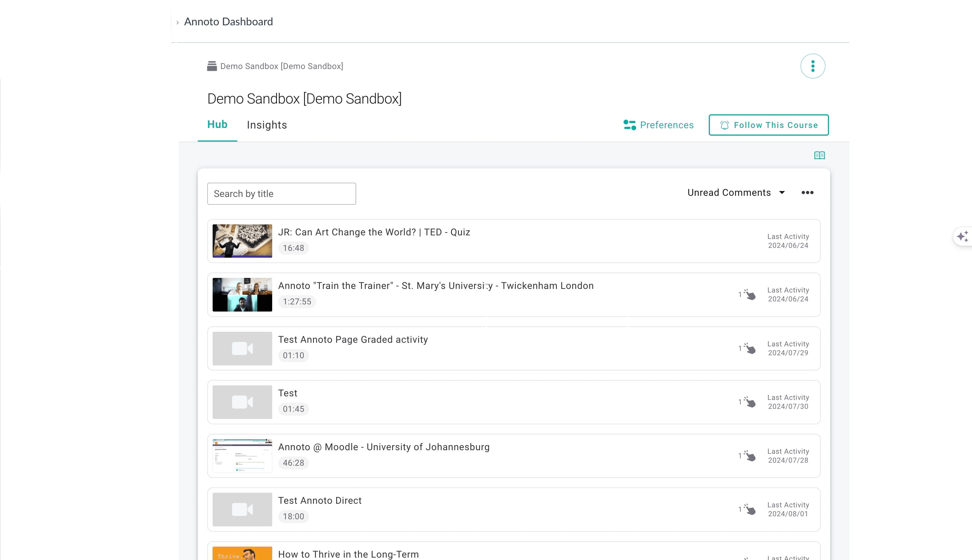
Task: Click the 01:45 duration badge
Action: [294, 409]
